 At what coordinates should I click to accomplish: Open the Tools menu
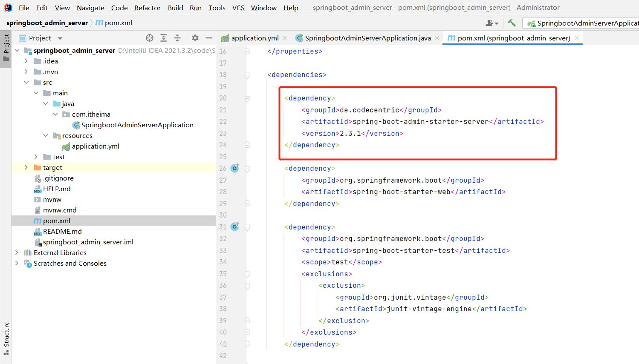(x=217, y=8)
